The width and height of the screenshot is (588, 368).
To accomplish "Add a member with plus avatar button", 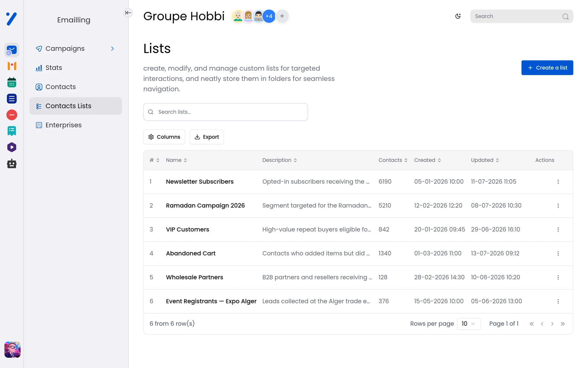I will [x=282, y=16].
